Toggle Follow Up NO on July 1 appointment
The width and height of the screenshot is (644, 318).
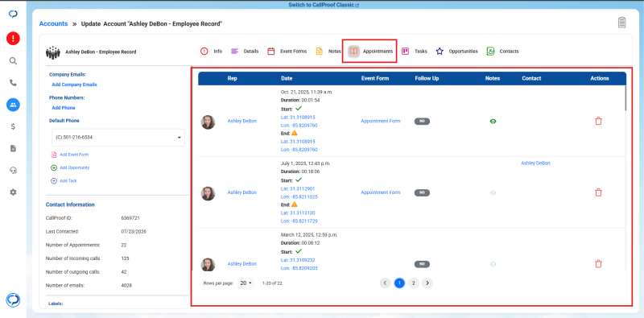click(422, 192)
